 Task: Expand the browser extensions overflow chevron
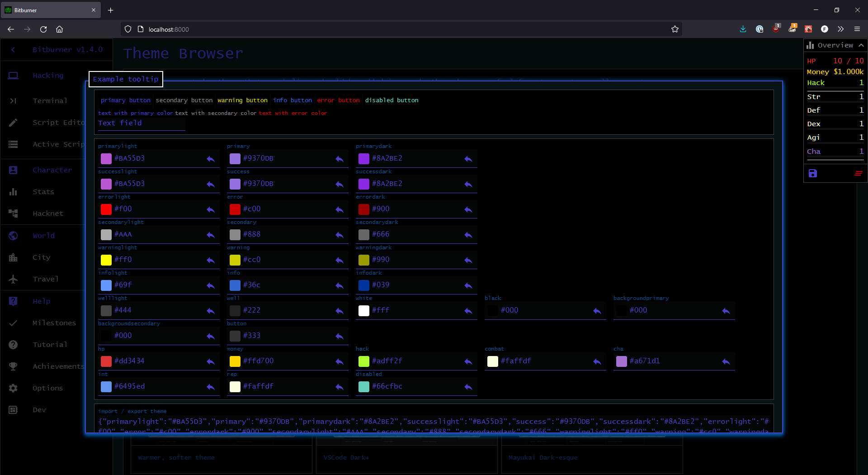[840, 29]
